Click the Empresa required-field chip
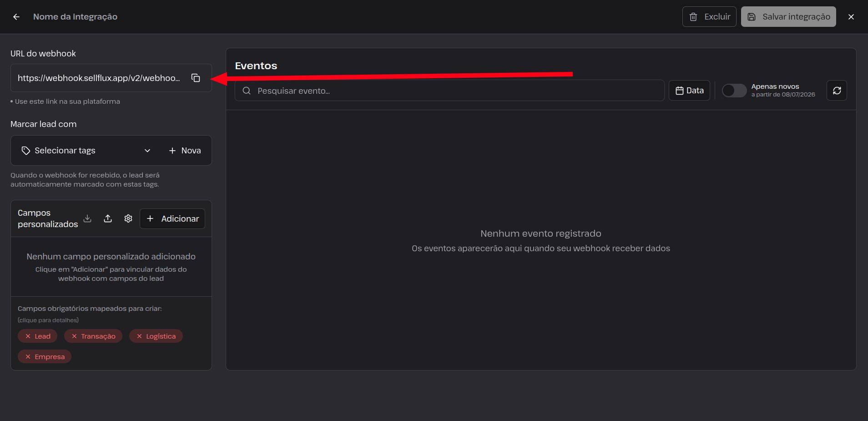The height and width of the screenshot is (421, 868). click(45, 357)
